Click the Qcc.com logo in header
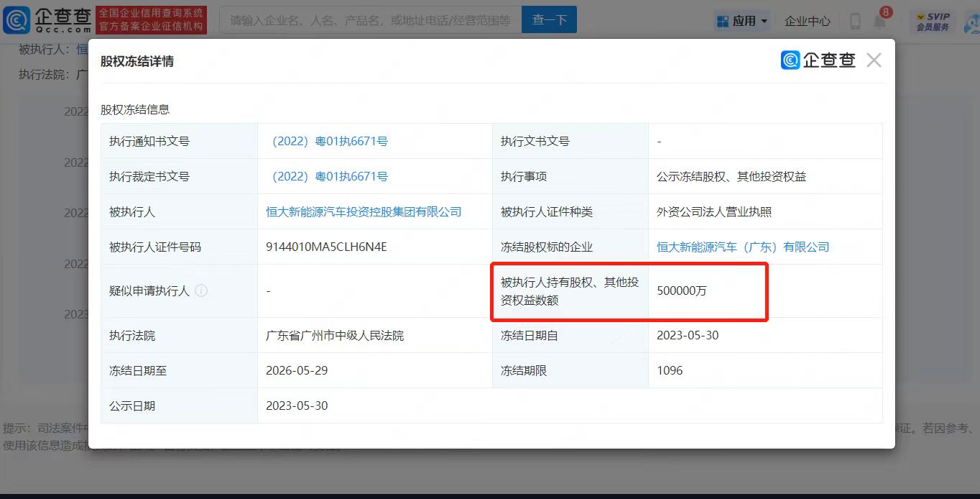980x499 pixels. coord(47,20)
